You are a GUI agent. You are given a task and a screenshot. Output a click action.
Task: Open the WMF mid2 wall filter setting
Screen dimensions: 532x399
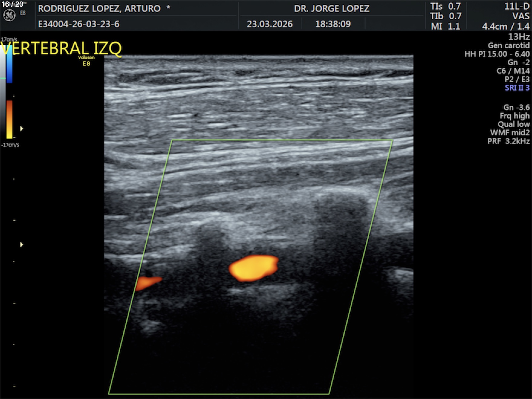pyautogui.click(x=510, y=133)
